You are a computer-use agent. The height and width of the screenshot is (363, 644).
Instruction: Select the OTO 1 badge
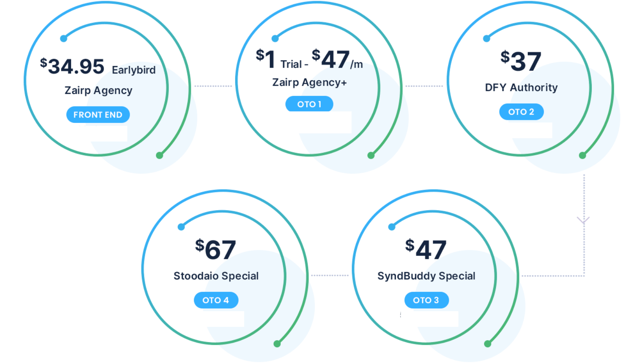coord(309,104)
